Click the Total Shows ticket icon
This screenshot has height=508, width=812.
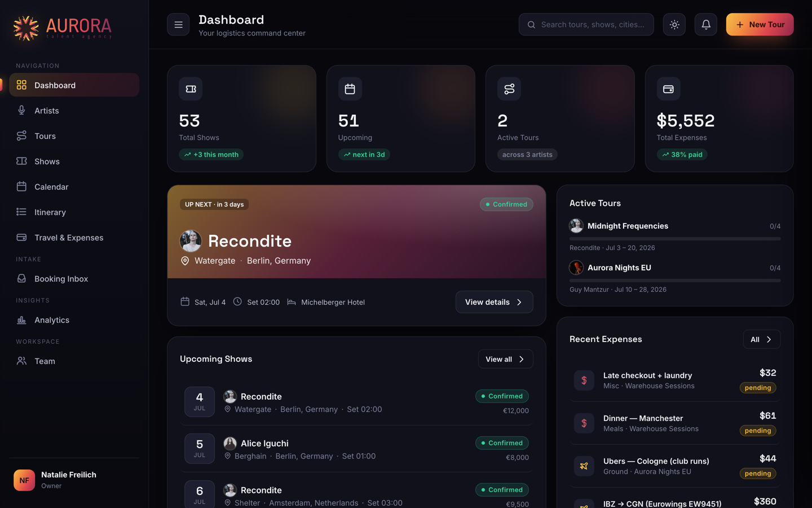(x=191, y=89)
